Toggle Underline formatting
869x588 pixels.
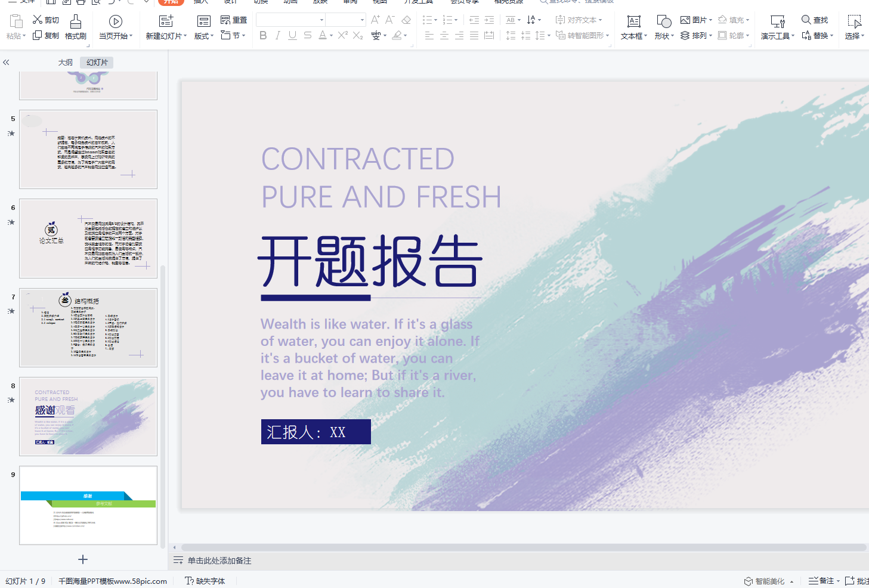point(292,35)
